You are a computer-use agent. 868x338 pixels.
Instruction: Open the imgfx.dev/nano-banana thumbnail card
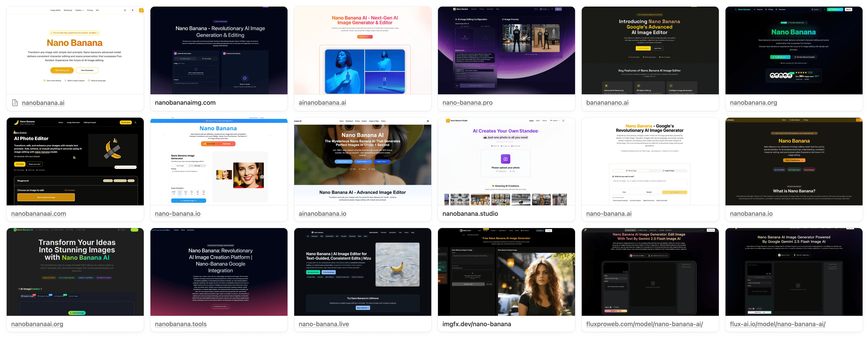pos(506,272)
